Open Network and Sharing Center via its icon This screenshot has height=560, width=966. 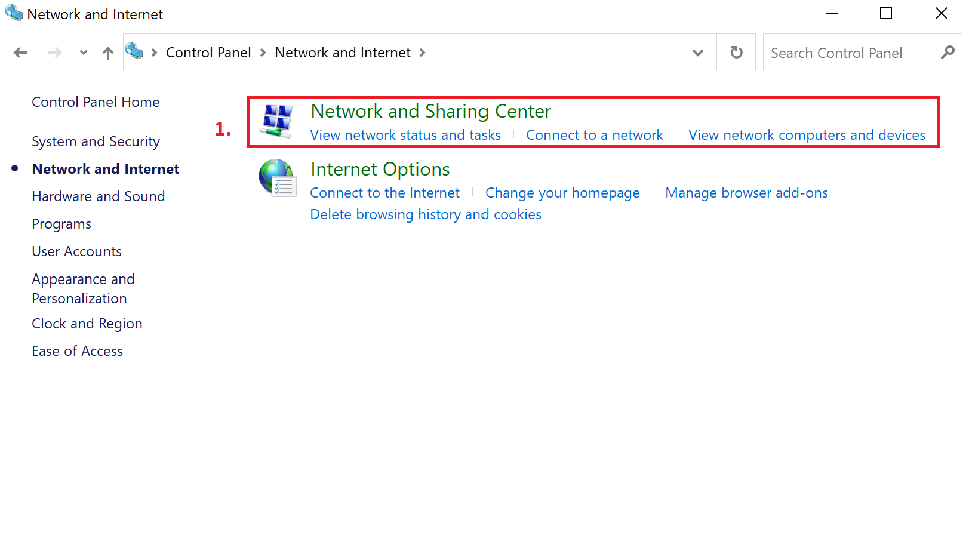coord(278,121)
